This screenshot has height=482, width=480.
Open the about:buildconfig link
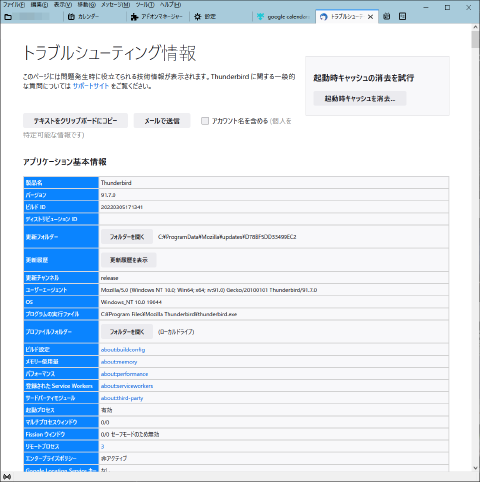tap(123, 350)
